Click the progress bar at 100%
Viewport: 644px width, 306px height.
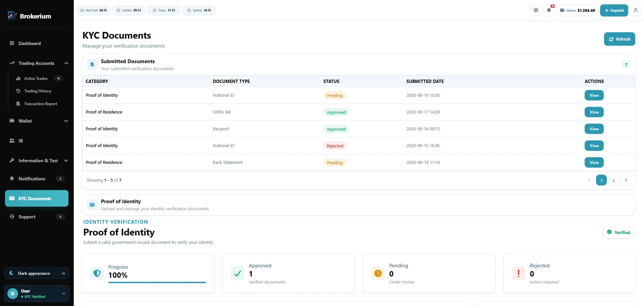click(157, 282)
